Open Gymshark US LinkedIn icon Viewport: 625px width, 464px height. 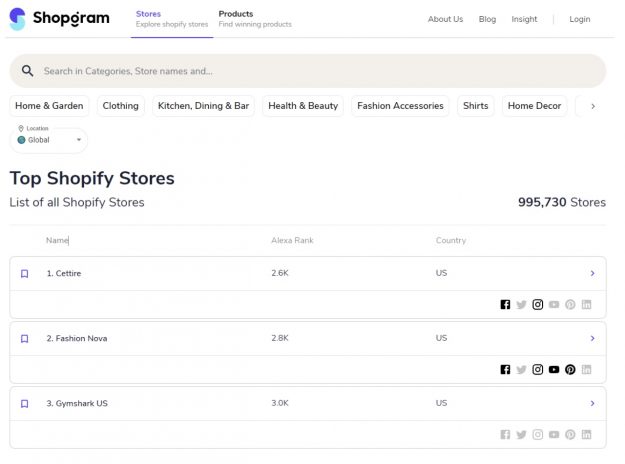[x=586, y=435]
